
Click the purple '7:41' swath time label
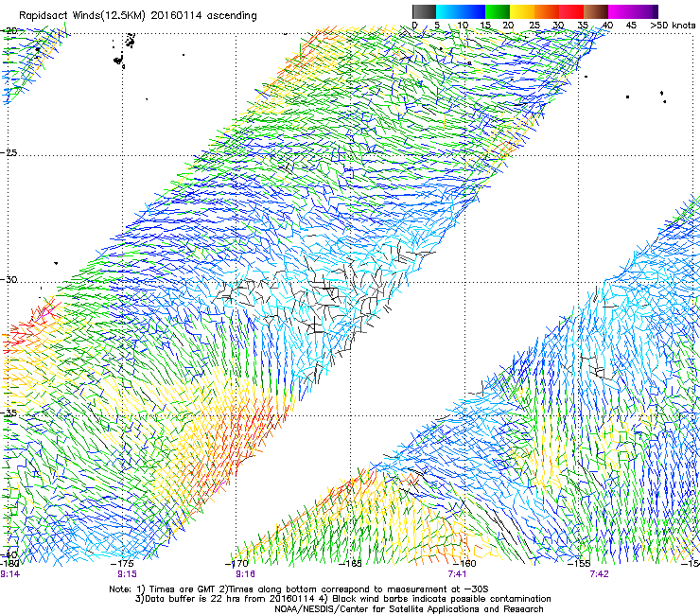[x=457, y=574]
